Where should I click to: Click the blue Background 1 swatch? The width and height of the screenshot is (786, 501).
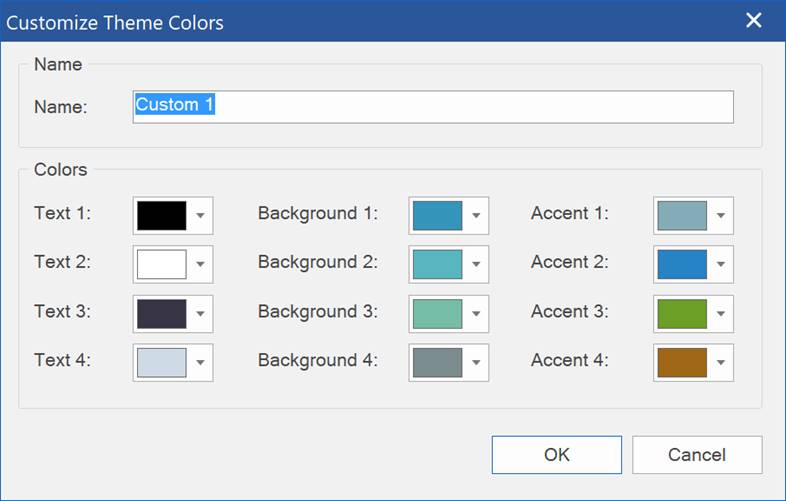[437, 216]
